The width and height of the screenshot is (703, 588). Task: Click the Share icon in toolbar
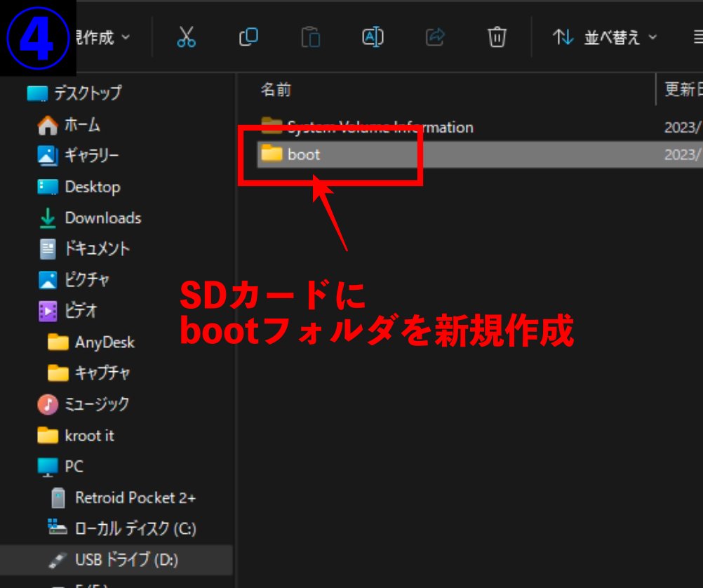(435, 36)
